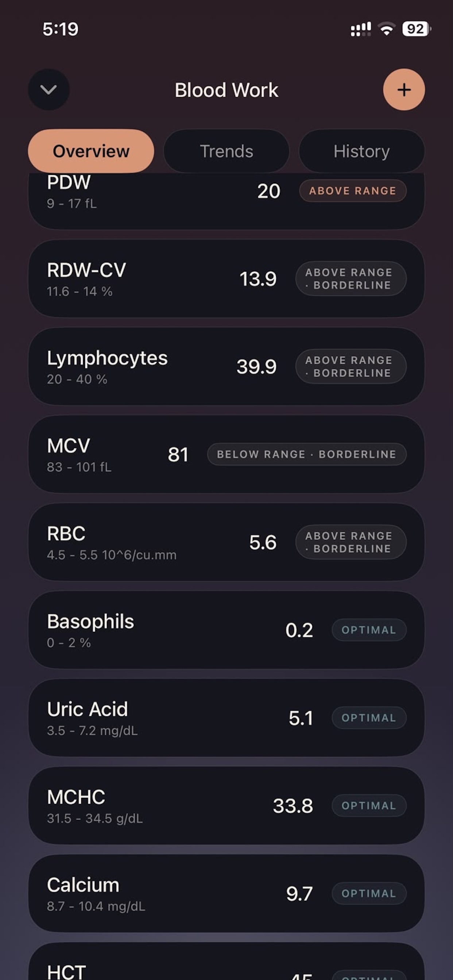Select the Overview tab
Screen dimensions: 453x980
(x=91, y=151)
